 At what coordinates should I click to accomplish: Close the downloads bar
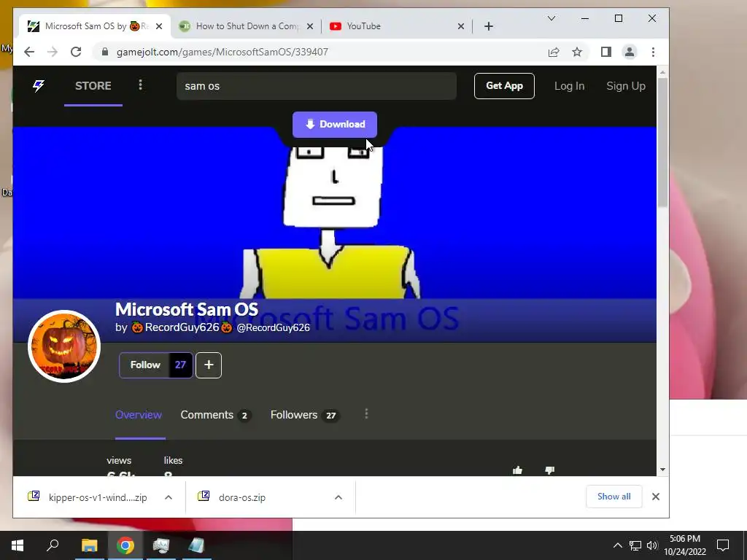click(x=656, y=497)
